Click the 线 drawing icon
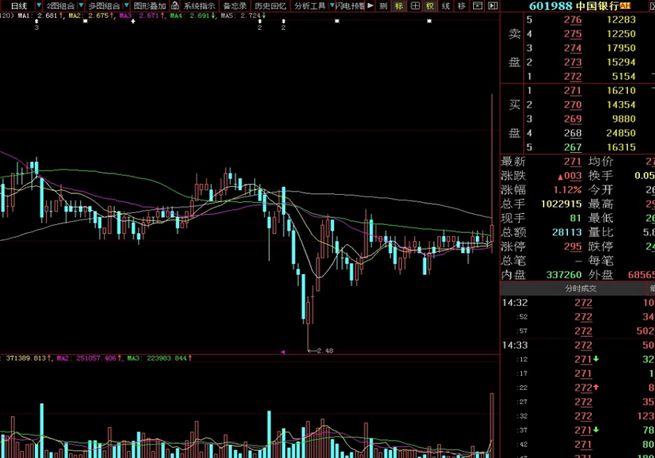This screenshot has height=458, width=655. 446,6
